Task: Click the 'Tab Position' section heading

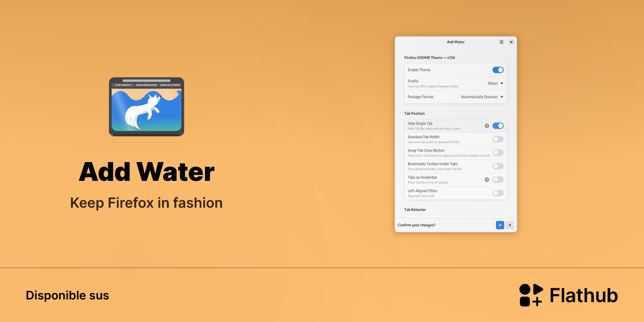Action: (414, 113)
